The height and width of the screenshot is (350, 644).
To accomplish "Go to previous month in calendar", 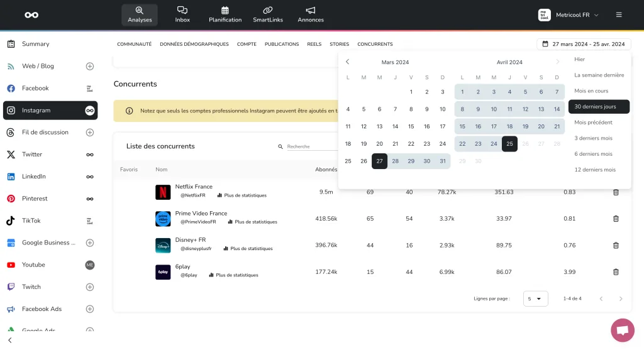I will 348,62.
